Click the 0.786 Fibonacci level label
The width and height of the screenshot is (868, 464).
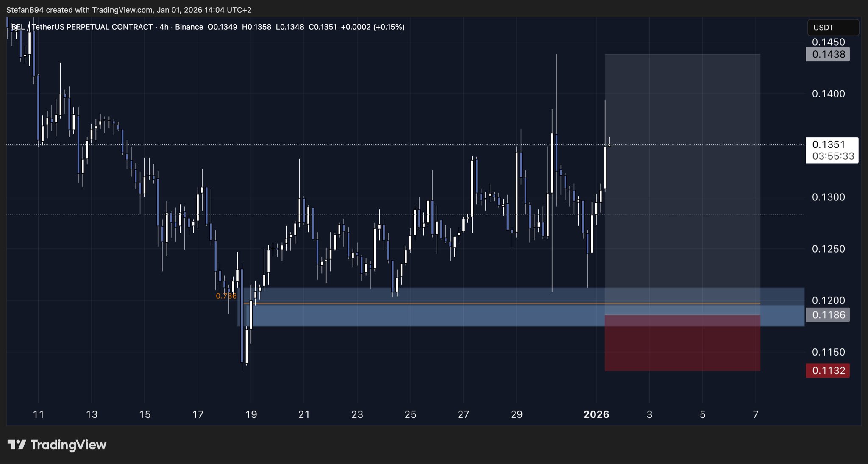(226, 296)
